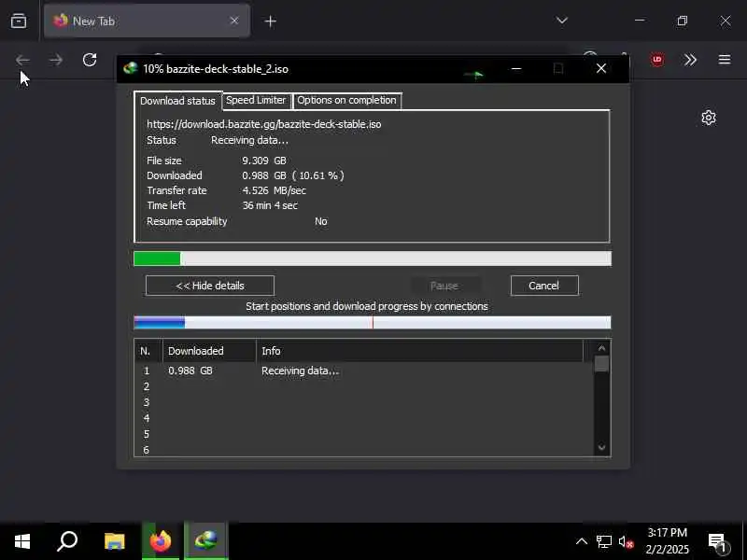Click the up arrow of connections scrollbar

(x=601, y=348)
